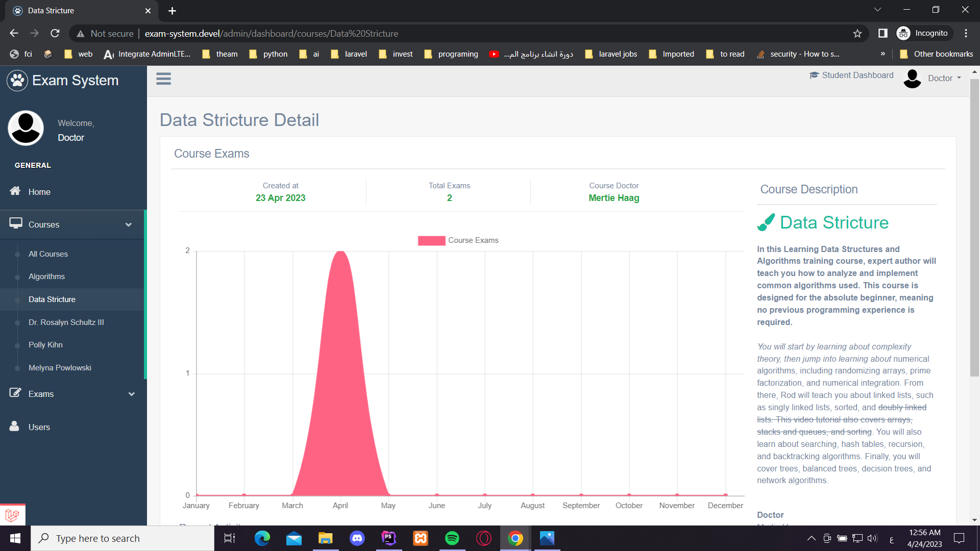Bookmark this page with star icon

[x=857, y=33]
